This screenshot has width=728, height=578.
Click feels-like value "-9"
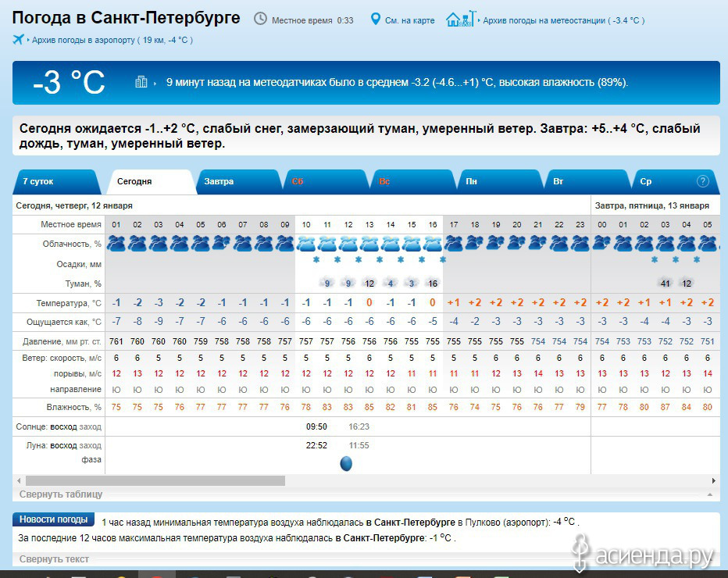click(x=159, y=321)
